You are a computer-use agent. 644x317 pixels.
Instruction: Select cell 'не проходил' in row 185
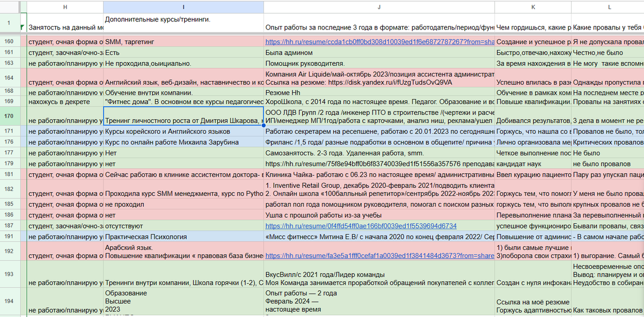coord(183,204)
